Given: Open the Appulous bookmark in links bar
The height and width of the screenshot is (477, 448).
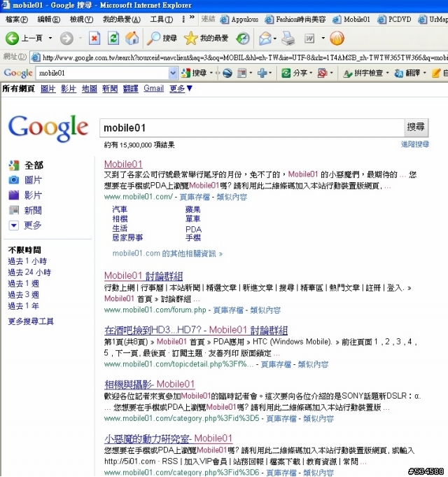Looking at the screenshot, I should point(239,20).
